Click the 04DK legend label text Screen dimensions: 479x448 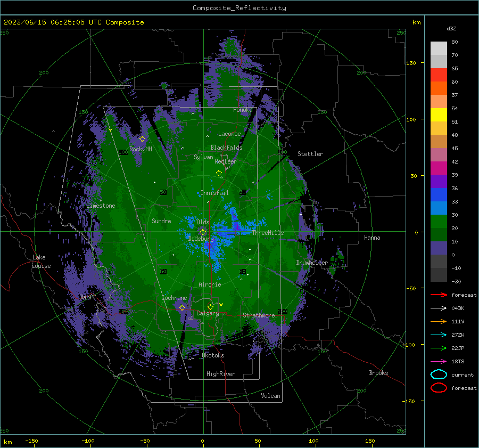click(x=458, y=308)
